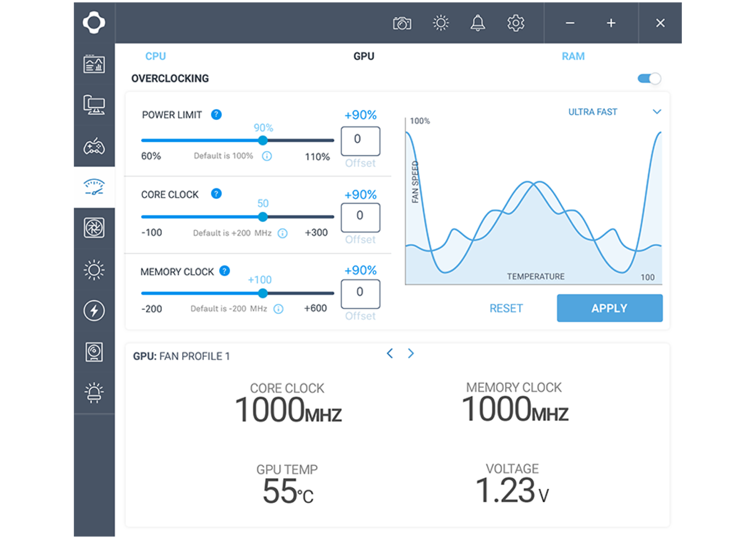Select the fan control sidebar icon
This screenshot has height=541, width=756.
click(x=94, y=228)
